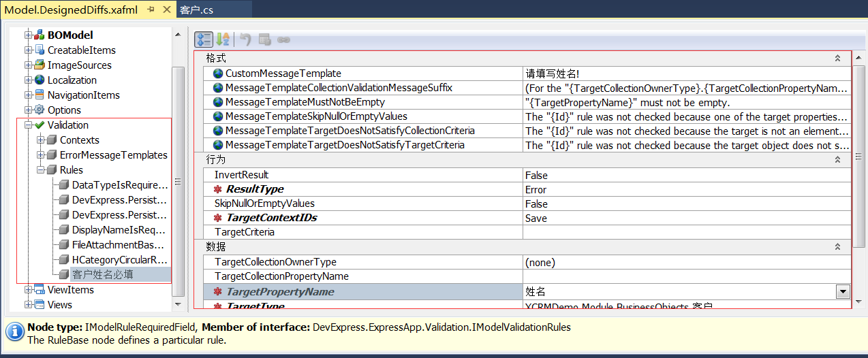Select the FileAttachmentBas... rule

[119, 244]
